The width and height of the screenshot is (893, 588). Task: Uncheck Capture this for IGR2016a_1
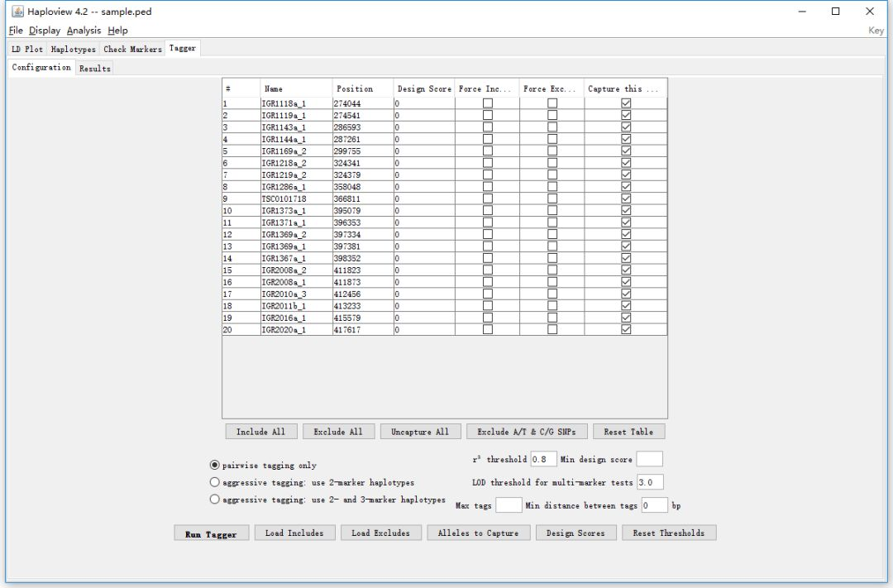(x=626, y=318)
